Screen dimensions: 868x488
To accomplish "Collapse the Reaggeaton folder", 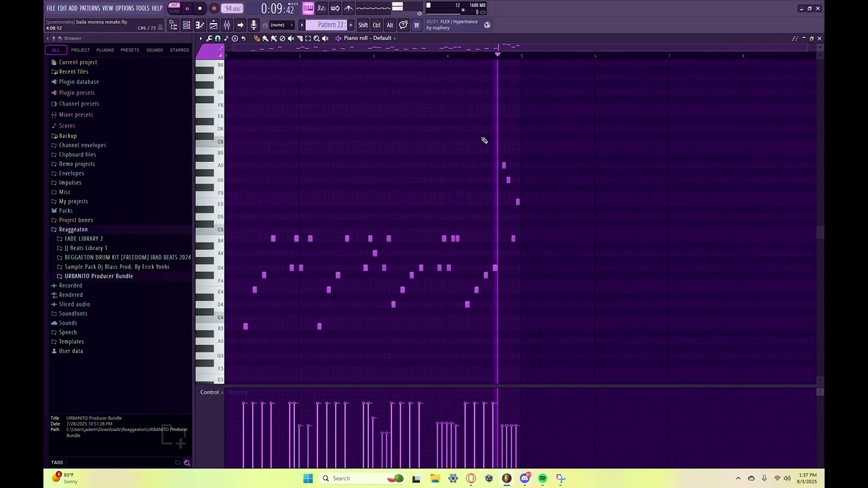I will pos(73,230).
